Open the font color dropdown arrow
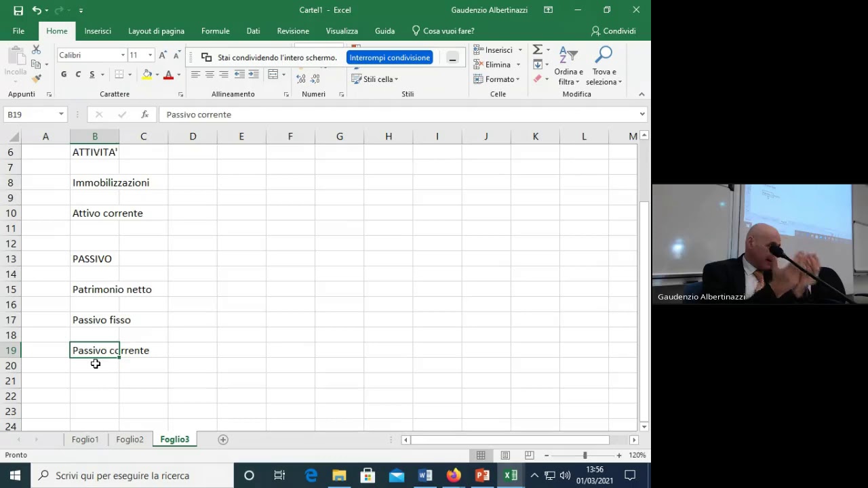Screen dimensions: 868x488 [x=178, y=75]
